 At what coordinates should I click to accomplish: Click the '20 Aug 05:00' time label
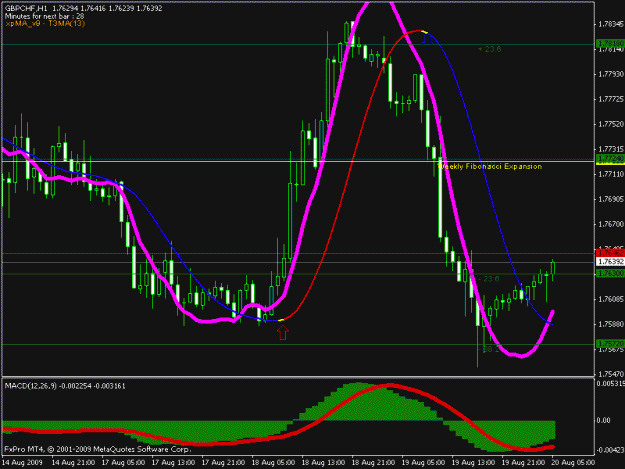573,463
